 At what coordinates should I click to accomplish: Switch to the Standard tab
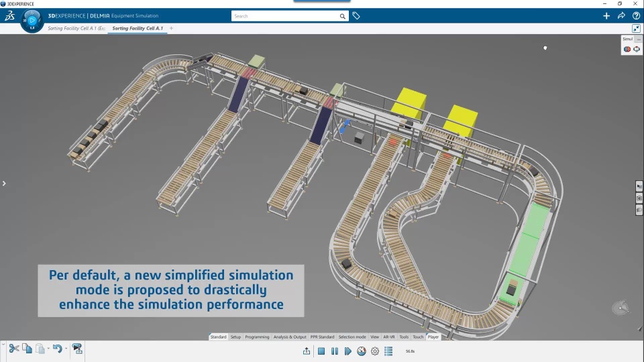[218, 337]
